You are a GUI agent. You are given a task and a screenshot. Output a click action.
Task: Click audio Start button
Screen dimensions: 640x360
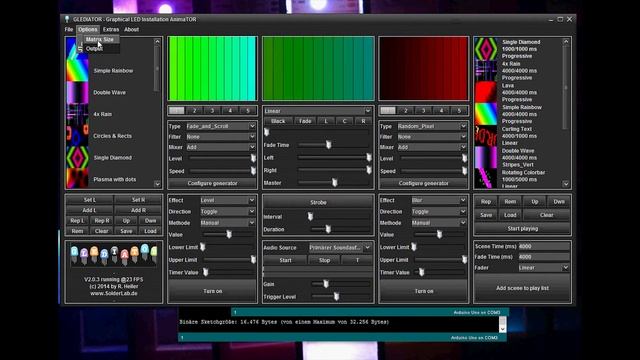point(285,260)
